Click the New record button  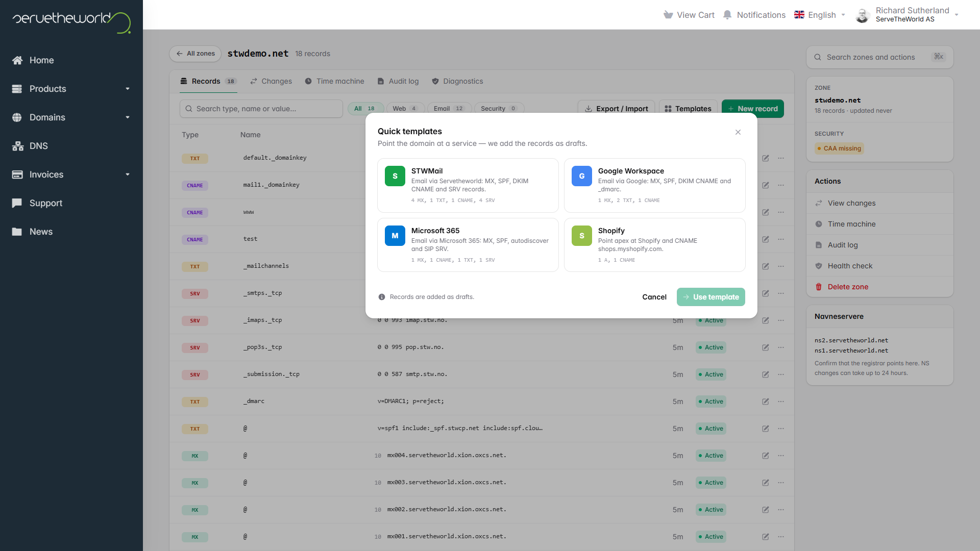753,109
